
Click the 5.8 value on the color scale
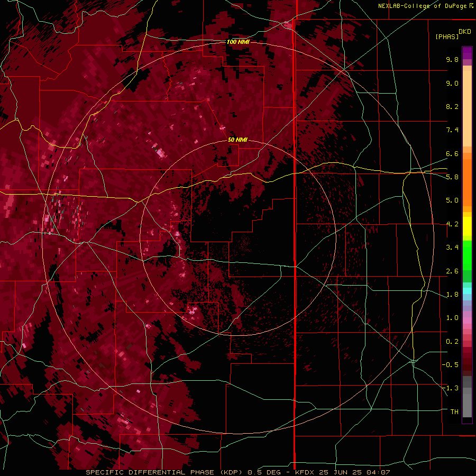click(x=452, y=177)
